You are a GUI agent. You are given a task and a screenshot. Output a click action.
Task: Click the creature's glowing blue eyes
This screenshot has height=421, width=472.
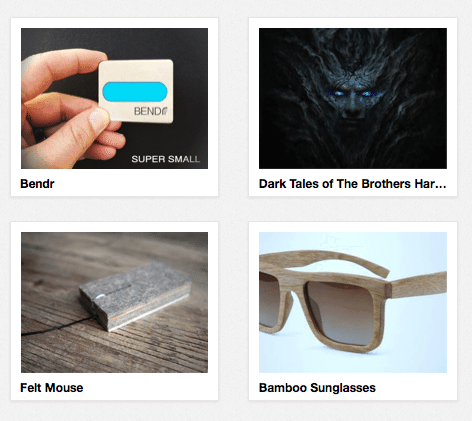pos(354,93)
